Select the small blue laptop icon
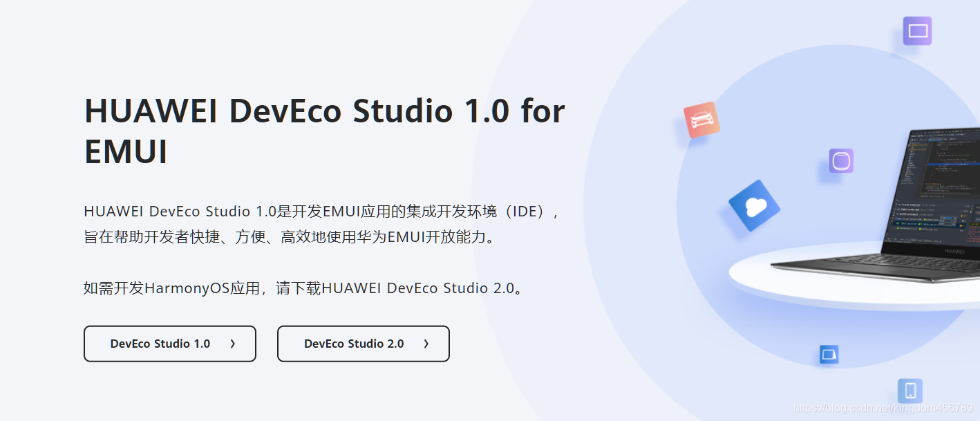 click(829, 355)
